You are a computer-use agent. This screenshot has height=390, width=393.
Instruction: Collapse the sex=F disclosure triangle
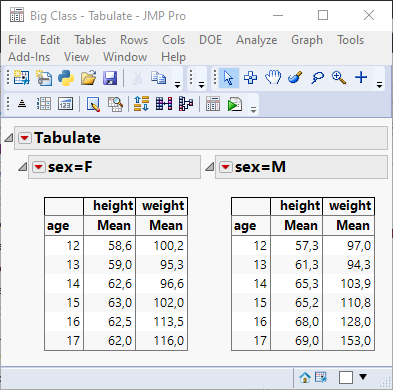(23, 166)
